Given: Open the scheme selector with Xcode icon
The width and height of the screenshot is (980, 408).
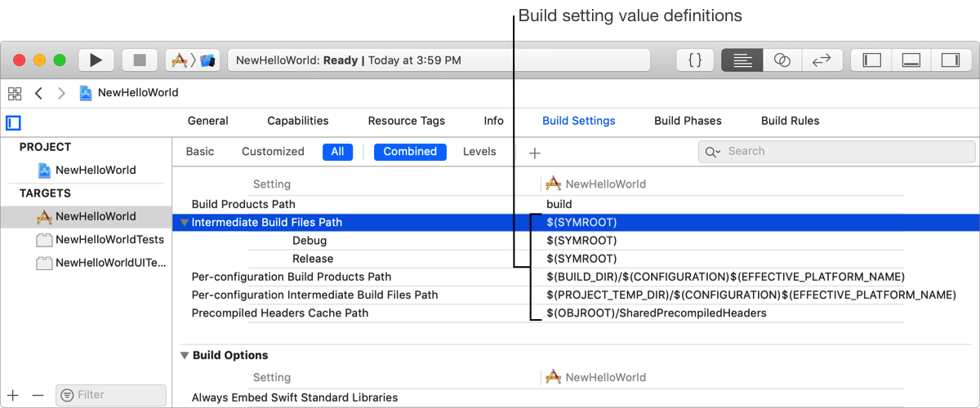Looking at the screenshot, I should (x=194, y=60).
